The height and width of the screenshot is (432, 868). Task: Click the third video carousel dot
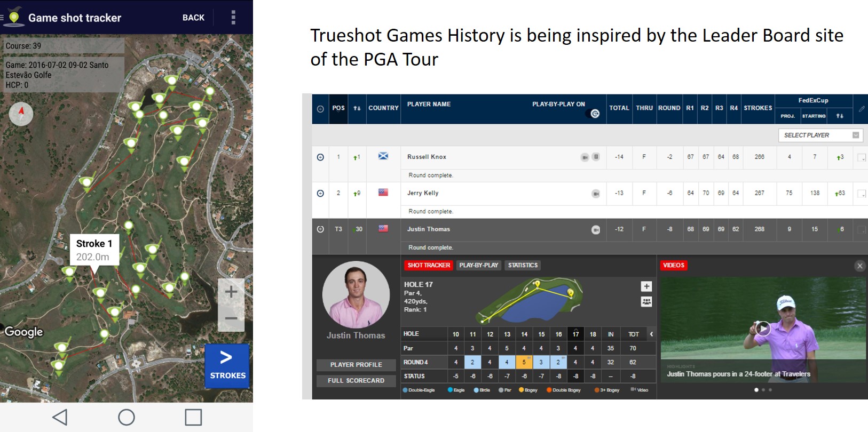770,390
